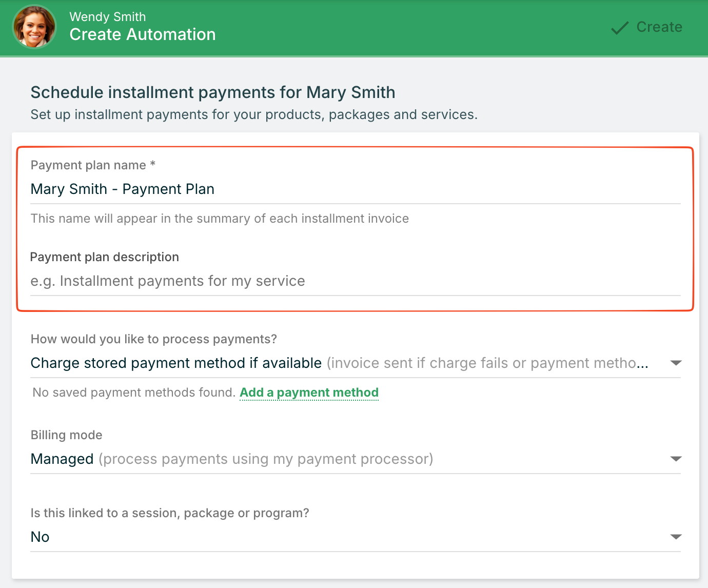Select the 'Charge stored payment method' combo box

point(339,363)
